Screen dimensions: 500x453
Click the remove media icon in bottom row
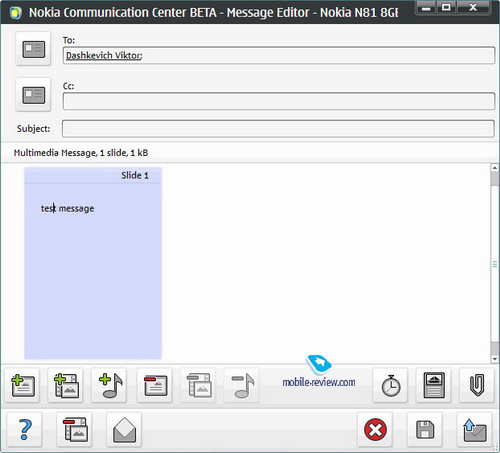75,430
